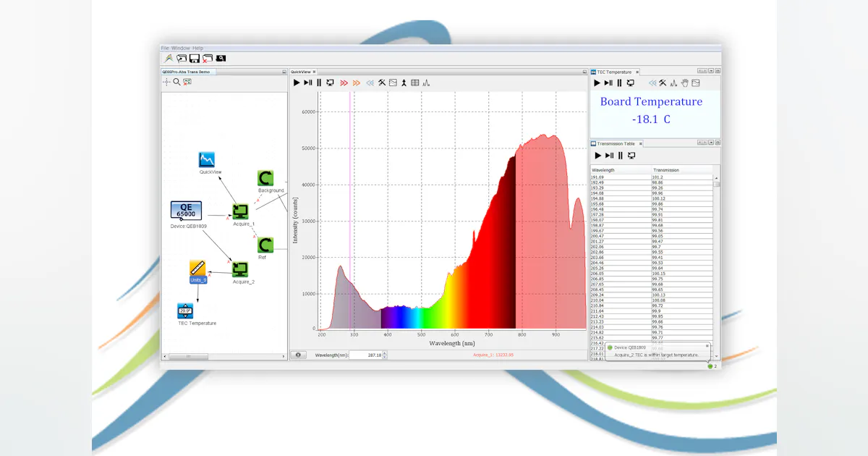Pause acquisition in QuickView toolbar

(x=319, y=83)
